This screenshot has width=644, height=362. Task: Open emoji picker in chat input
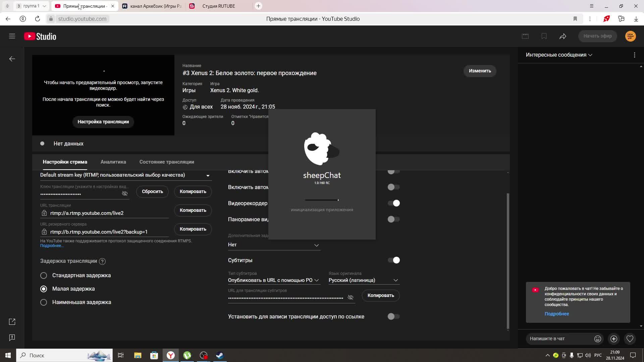tap(597, 339)
